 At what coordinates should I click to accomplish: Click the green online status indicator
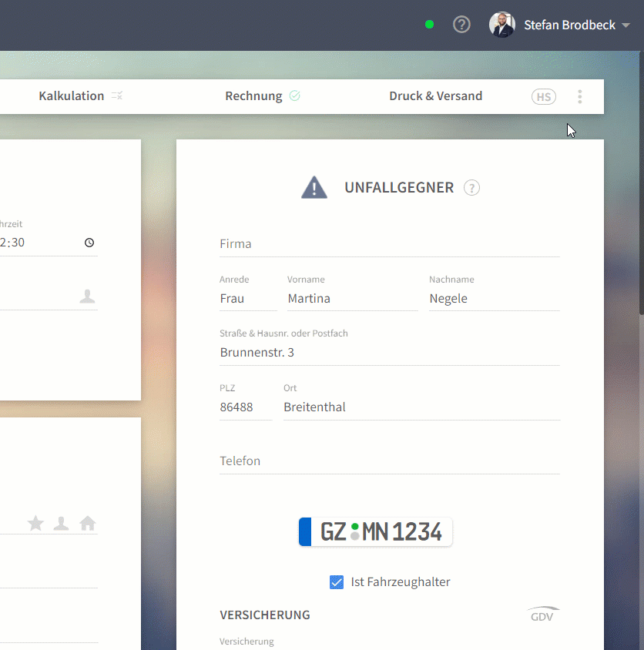(x=430, y=25)
